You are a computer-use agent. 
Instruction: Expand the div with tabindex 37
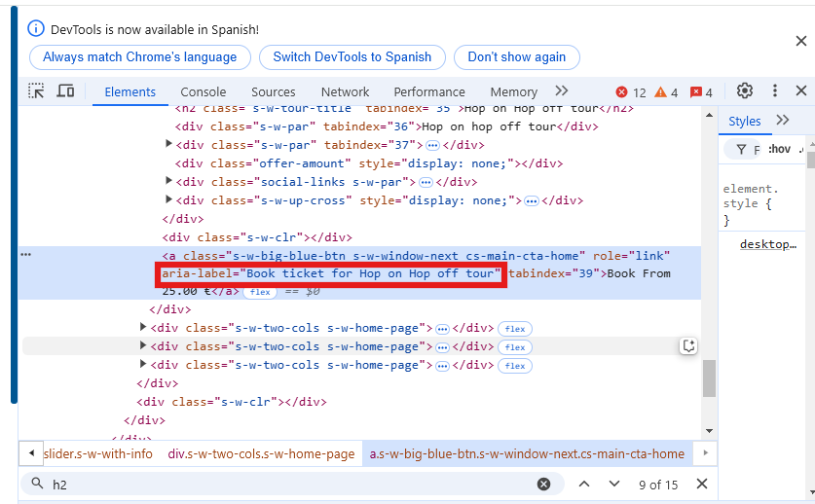pos(168,144)
